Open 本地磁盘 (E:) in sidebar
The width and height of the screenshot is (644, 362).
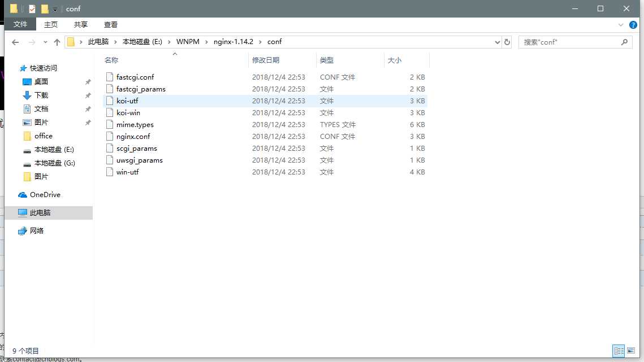click(54, 150)
